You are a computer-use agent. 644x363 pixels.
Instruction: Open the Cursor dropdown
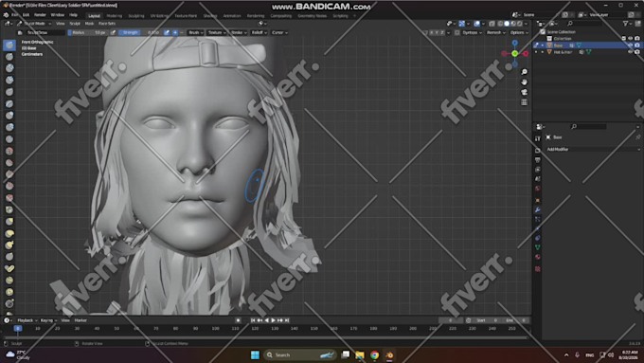(x=279, y=32)
